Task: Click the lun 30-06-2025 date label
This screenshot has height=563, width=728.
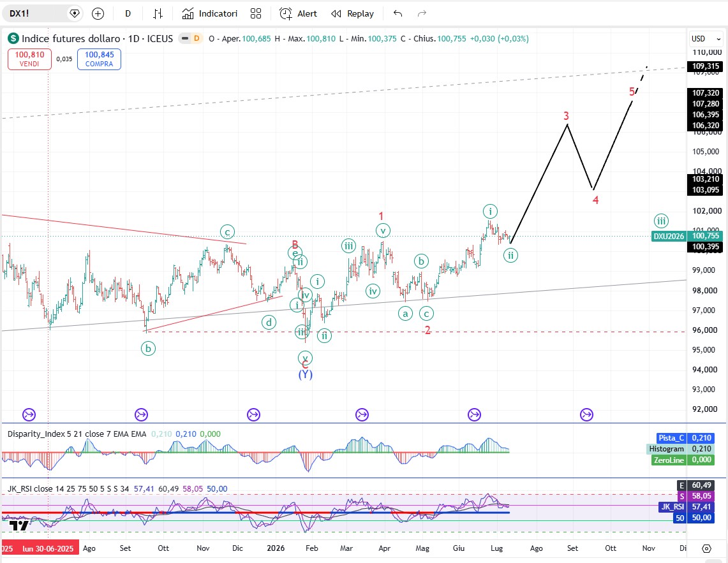Action: click(48, 548)
